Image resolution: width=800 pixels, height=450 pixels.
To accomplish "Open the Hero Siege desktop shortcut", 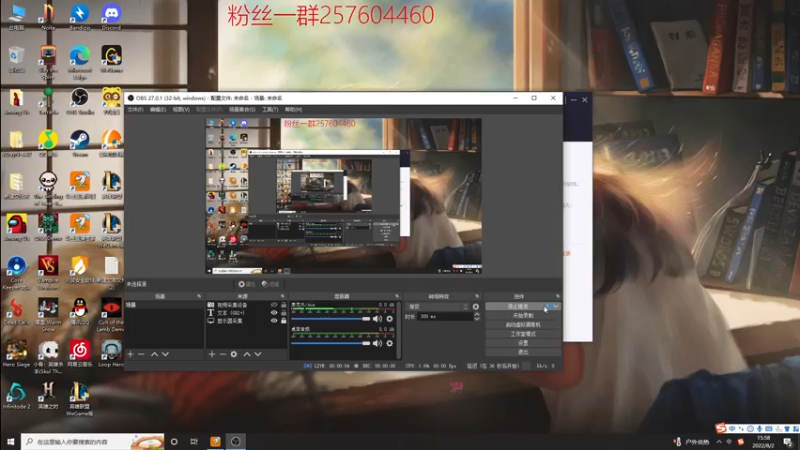I will click(16, 354).
